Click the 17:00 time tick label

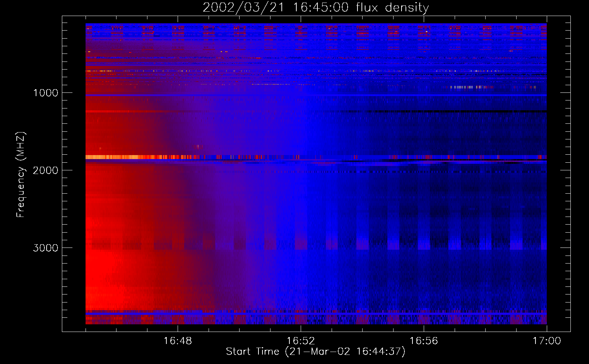[x=547, y=341]
